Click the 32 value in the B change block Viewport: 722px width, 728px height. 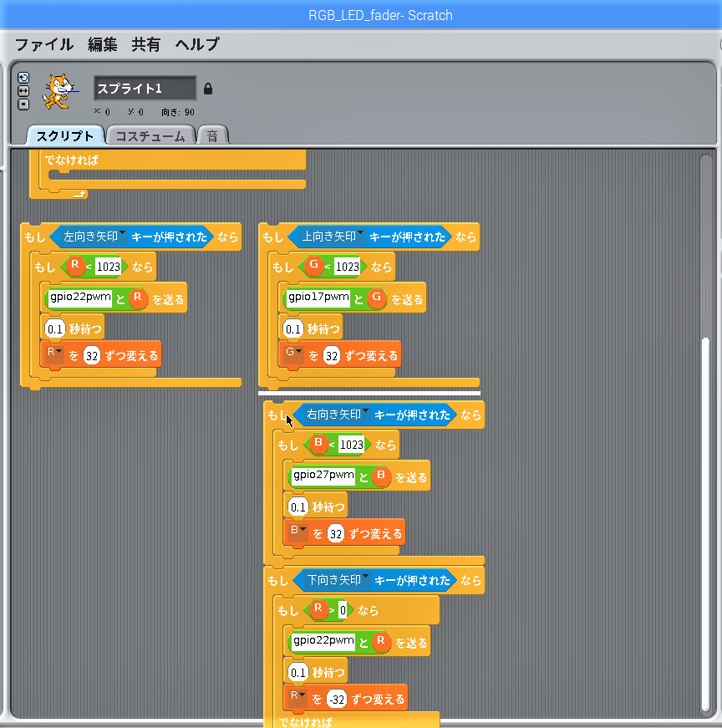pos(336,534)
